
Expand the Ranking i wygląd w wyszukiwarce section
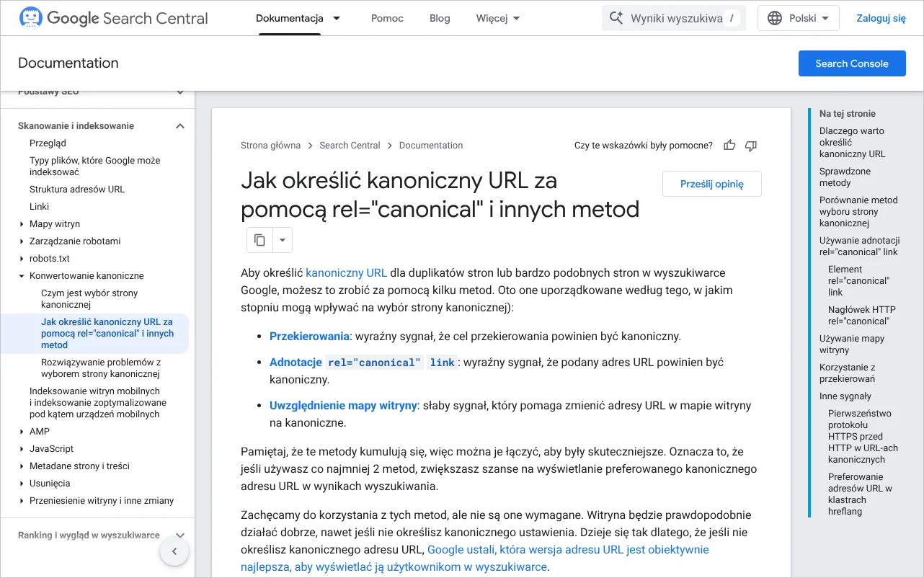(x=180, y=535)
